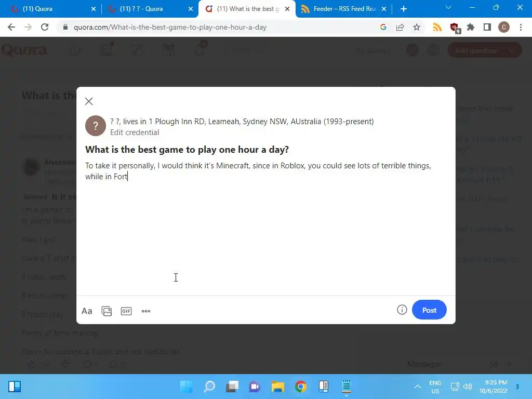This screenshot has height=399, width=532.
Task: Edit credential link under the name
Action: [135, 132]
